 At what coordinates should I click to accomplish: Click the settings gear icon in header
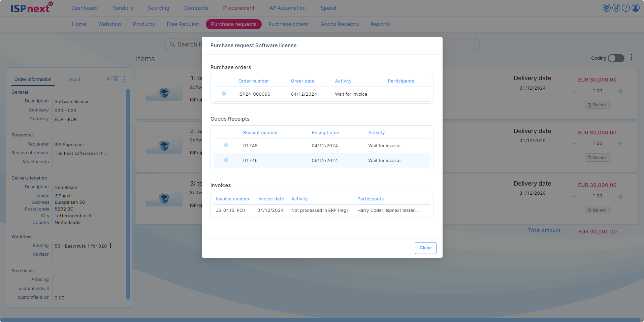point(606,8)
